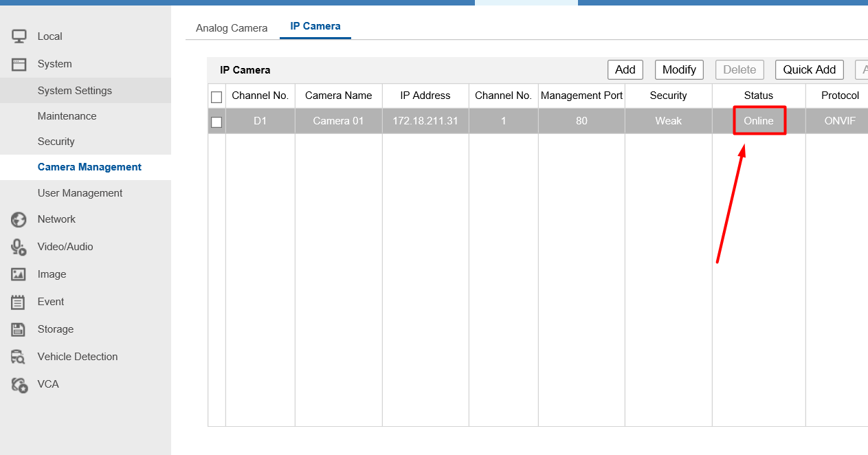
Task: Switch to the Analog Camera tab
Action: (x=232, y=28)
